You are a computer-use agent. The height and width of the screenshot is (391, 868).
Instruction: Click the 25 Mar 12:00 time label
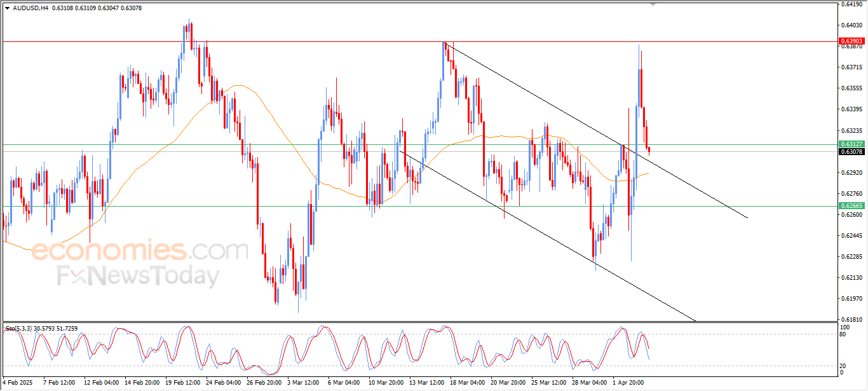point(549,383)
